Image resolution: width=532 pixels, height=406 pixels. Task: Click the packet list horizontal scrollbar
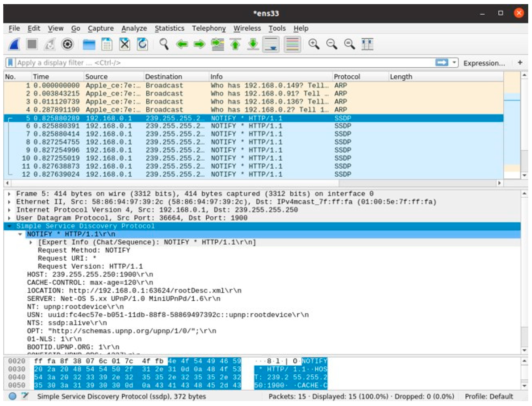pyautogui.click(x=169, y=183)
